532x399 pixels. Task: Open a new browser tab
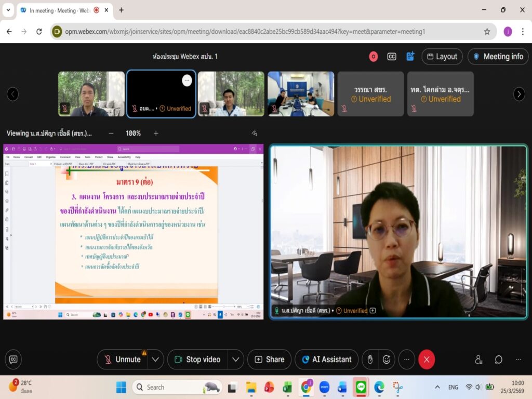click(x=121, y=10)
